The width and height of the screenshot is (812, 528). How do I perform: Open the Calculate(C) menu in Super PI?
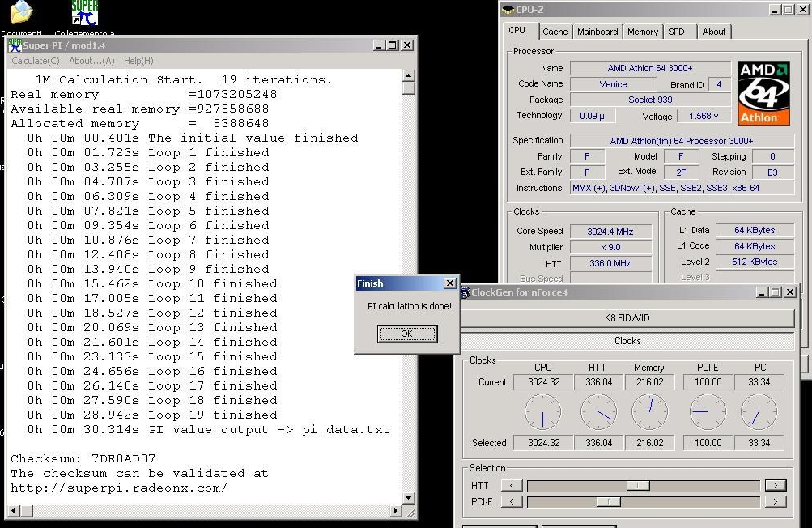35,61
